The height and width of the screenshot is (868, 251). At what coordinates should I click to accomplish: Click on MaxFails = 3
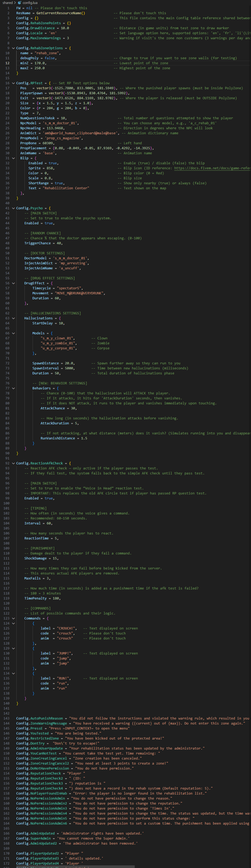click(x=37, y=578)
